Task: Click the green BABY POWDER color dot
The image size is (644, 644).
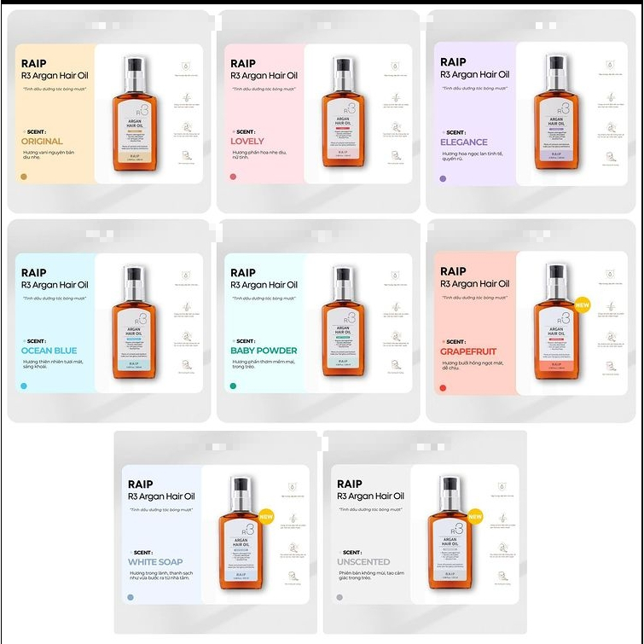Action: click(233, 386)
